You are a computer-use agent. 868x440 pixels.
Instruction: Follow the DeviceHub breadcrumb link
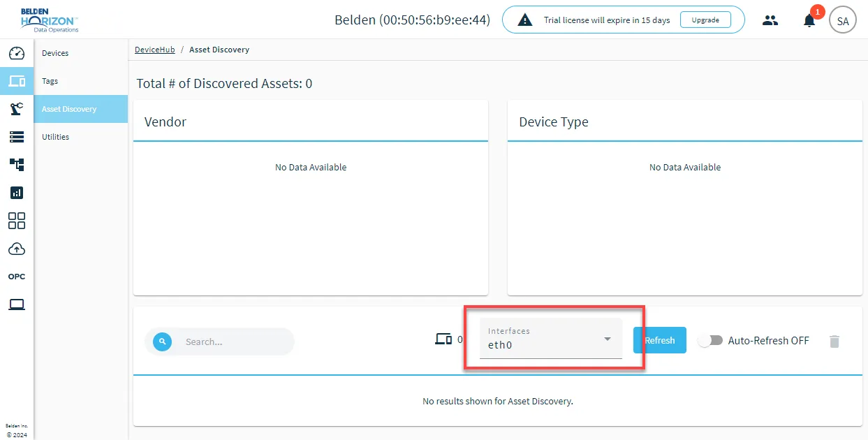pyautogui.click(x=155, y=50)
